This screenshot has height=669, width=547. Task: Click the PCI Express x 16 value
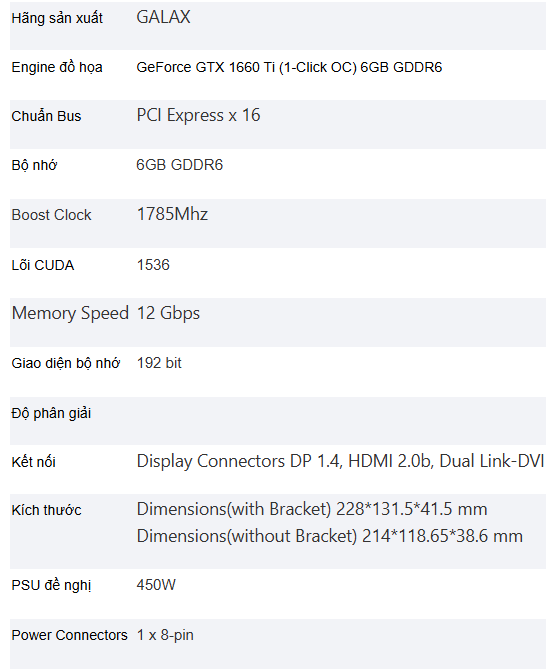tap(198, 116)
